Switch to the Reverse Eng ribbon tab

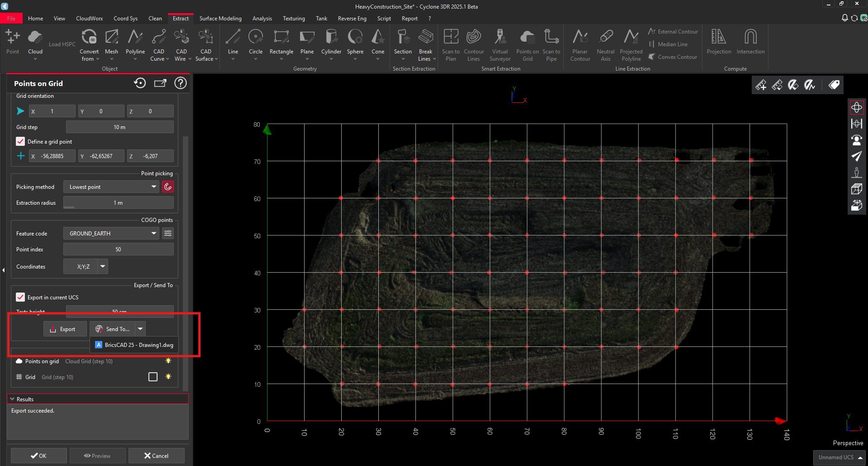coord(352,18)
